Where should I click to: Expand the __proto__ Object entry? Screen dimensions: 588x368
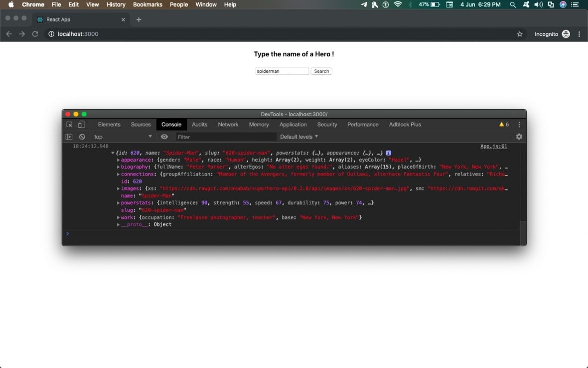(118, 225)
